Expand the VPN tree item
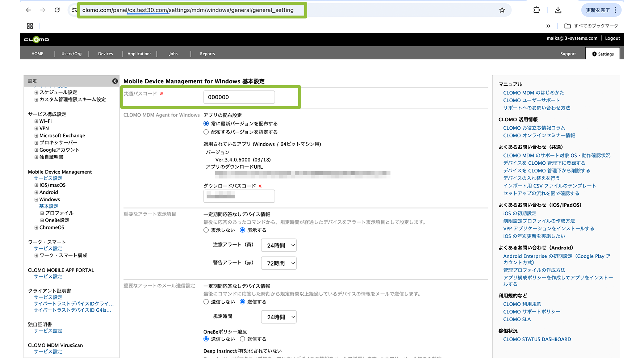This screenshot has height=362, width=644. point(36,129)
